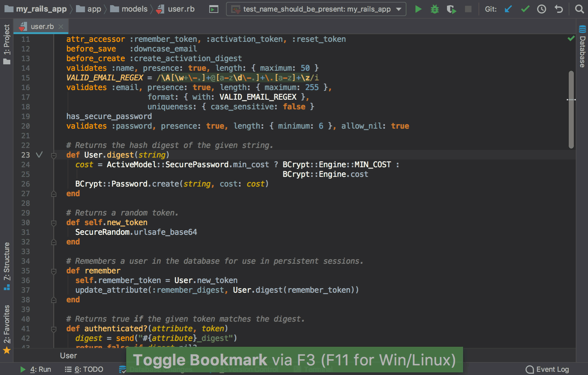This screenshot has height=375, width=588.
Task: Click the editor vertical scrollbar thumb
Action: [x=571, y=109]
